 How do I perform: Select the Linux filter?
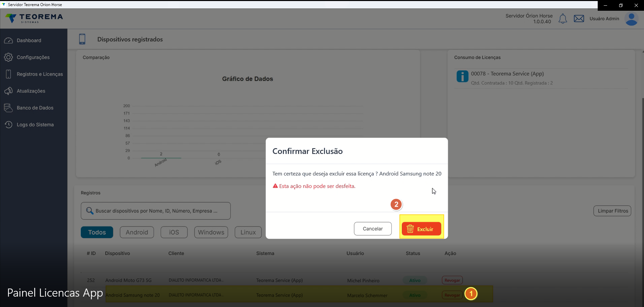tap(248, 232)
